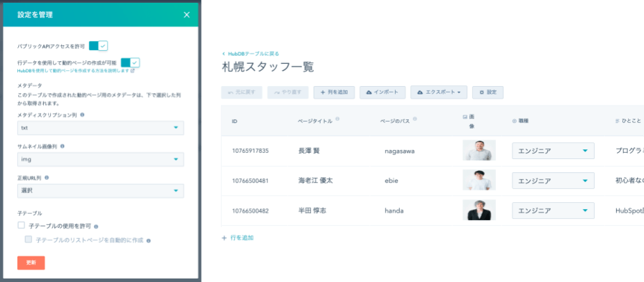
Task: Open the サムネイル画像列 dropdown showing img
Action: (100, 160)
